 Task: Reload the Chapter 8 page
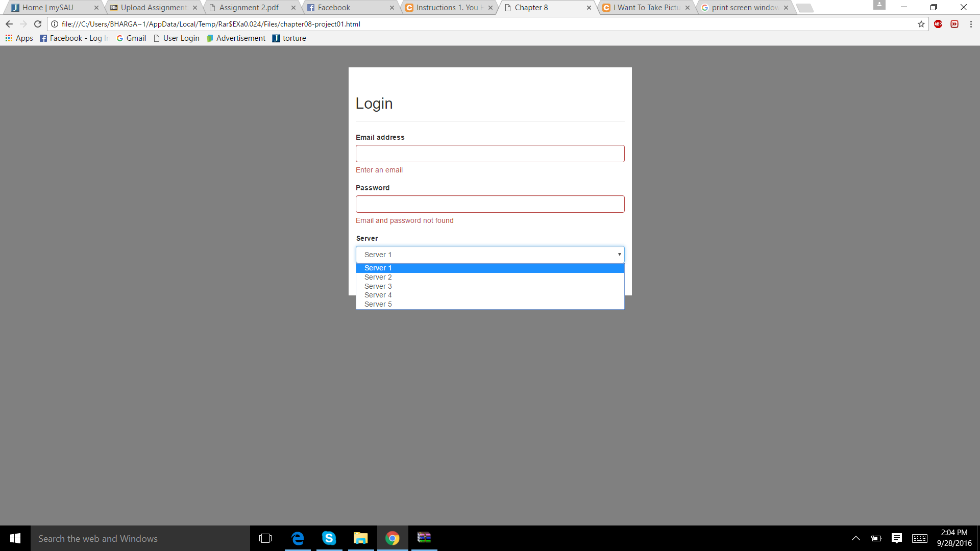[38, 24]
